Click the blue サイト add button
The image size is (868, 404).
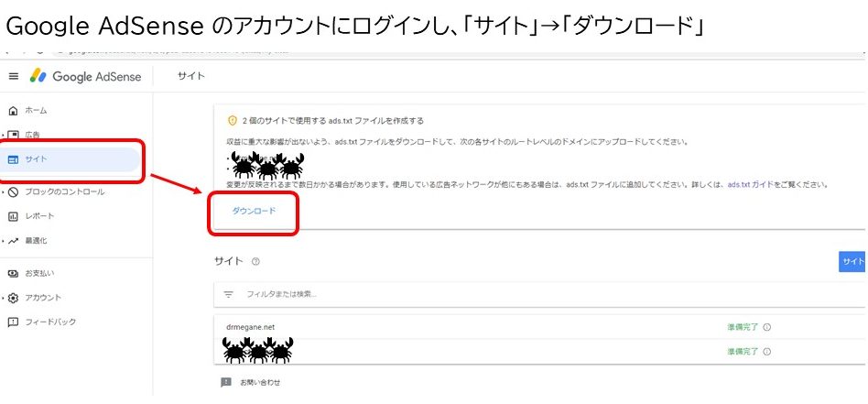852,262
